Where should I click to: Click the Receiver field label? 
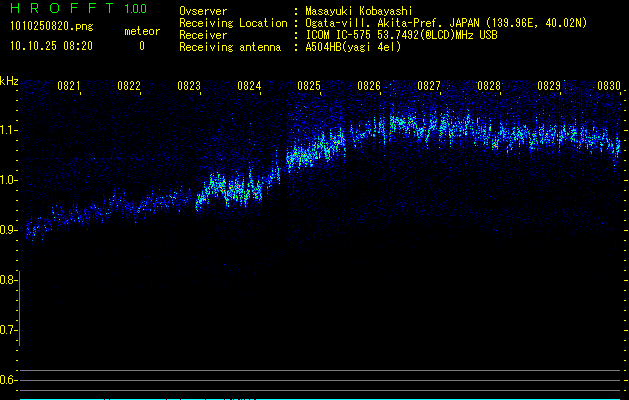pyautogui.click(x=203, y=35)
